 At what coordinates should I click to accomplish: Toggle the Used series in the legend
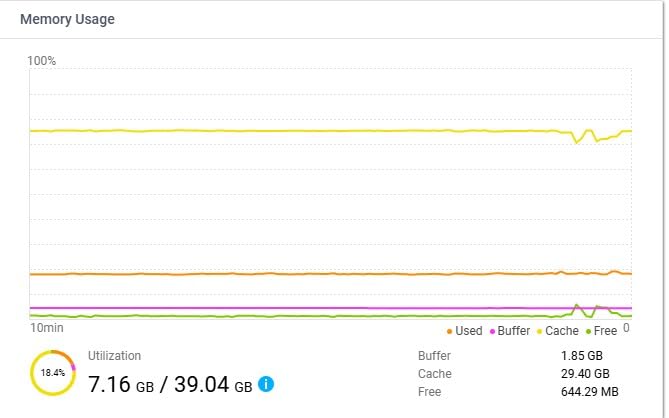click(465, 331)
